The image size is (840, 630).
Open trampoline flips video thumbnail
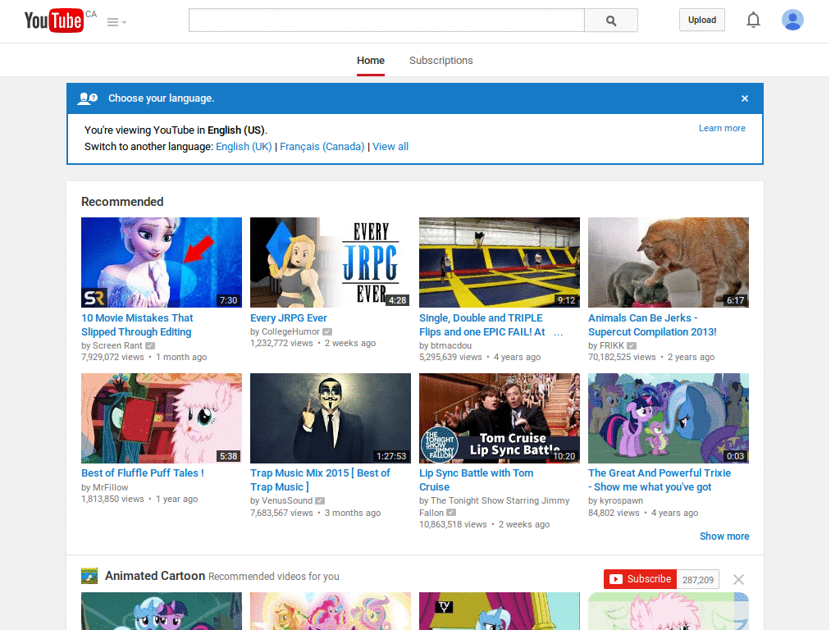tap(500, 262)
